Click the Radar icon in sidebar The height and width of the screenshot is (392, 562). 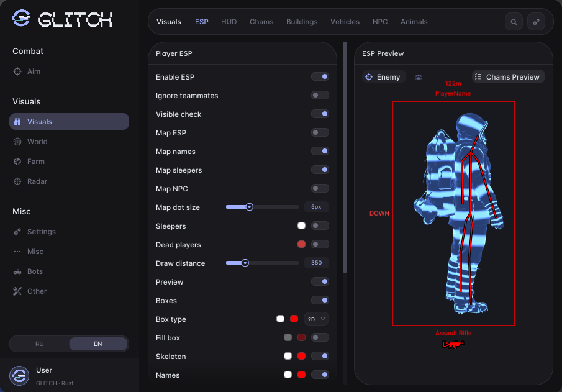tap(17, 181)
